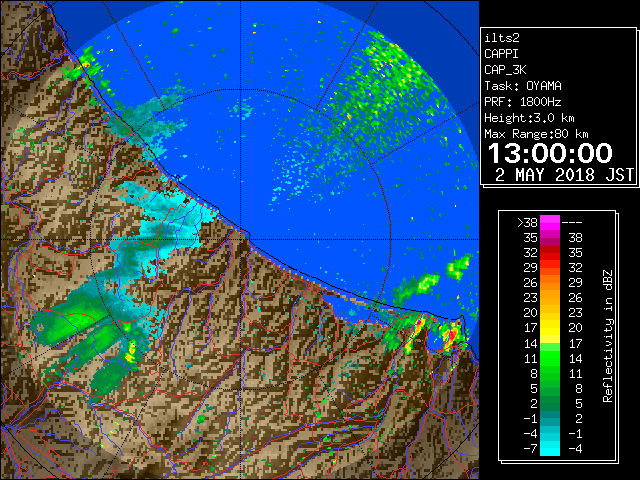Click the 'Reflectivity in dBZ' legend title
This screenshot has width=640, height=480.
click(608, 336)
